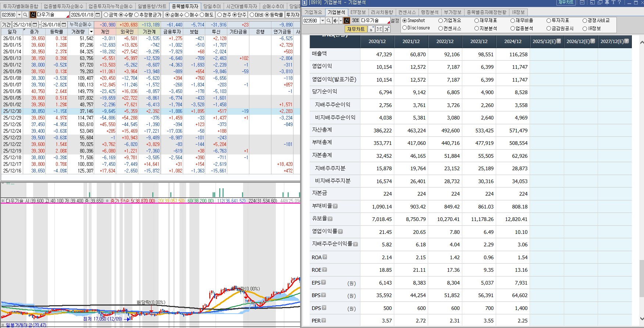Click the help icon next to DPS

click(x=324, y=308)
